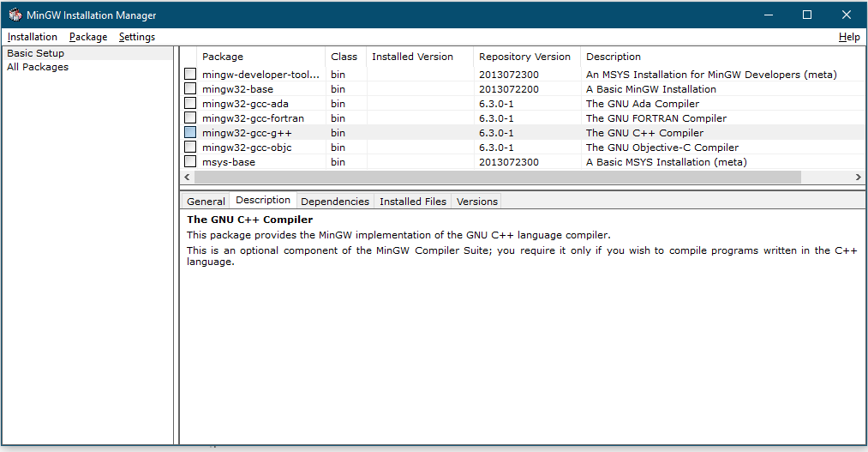Select the mingw-developer-tool... package name
This screenshot has width=868, height=452.
(x=260, y=75)
